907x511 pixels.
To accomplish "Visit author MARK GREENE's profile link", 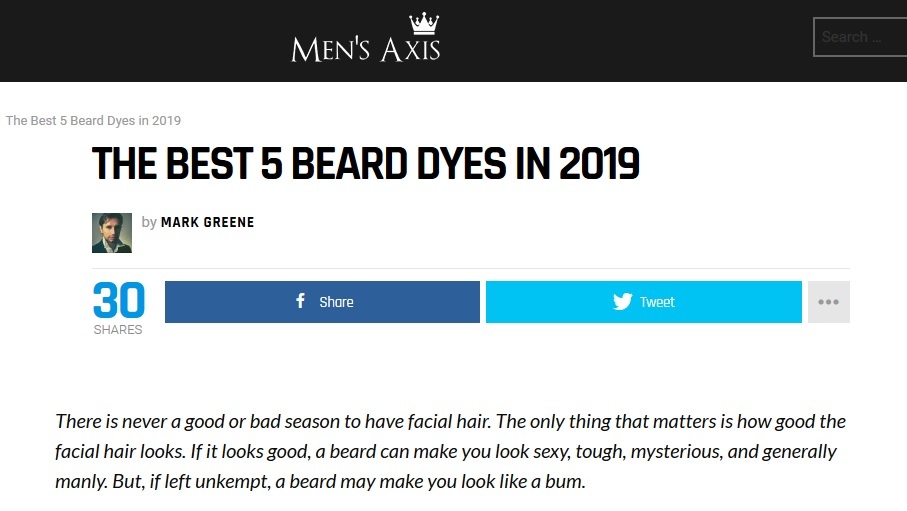I will click(207, 222).
